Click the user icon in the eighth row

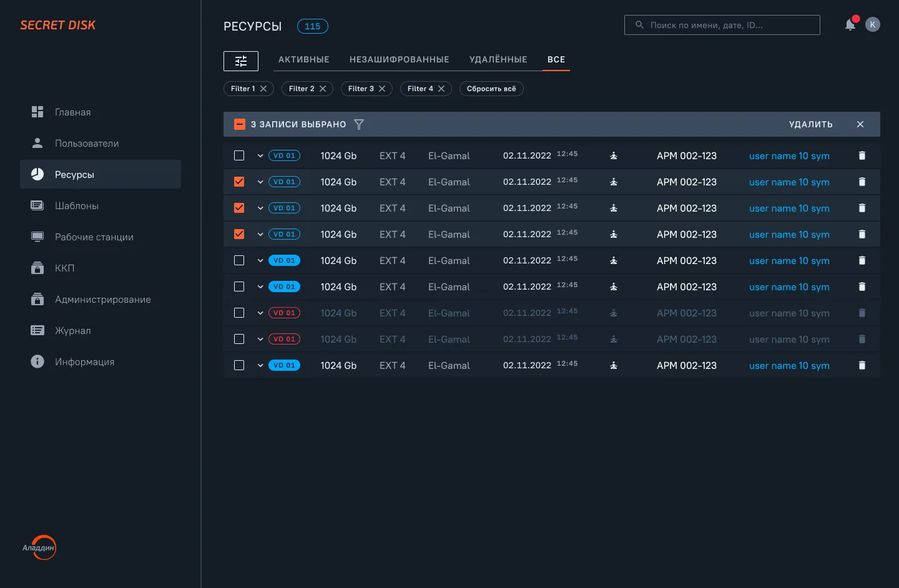pos(614,339)
